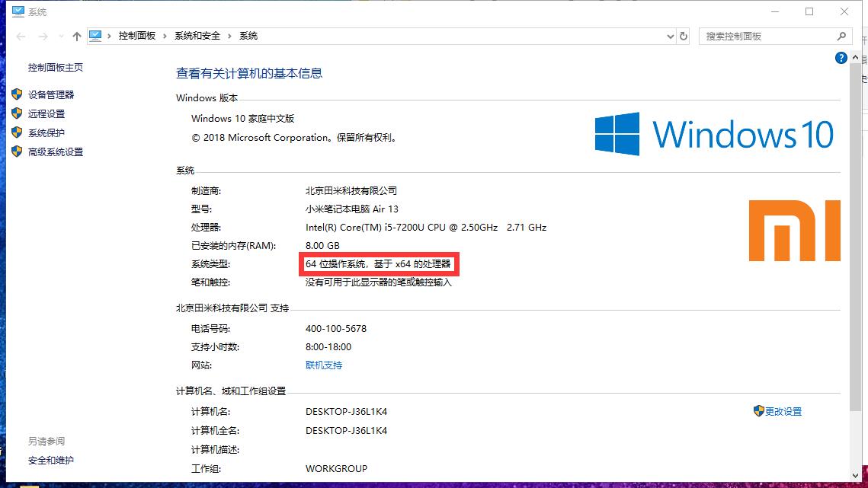Open the 控制面板 breadcrumb

click(136, 36)
